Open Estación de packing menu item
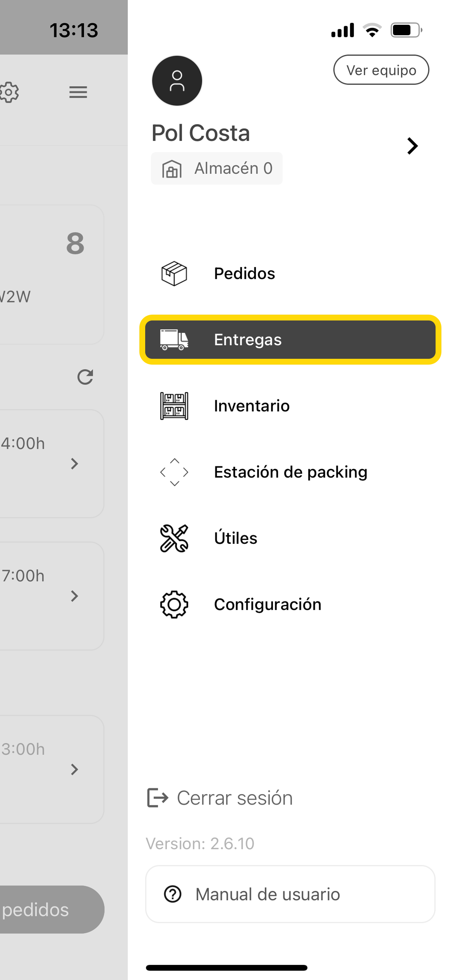This screenshot has width=453, height=980. click(290, 472)
